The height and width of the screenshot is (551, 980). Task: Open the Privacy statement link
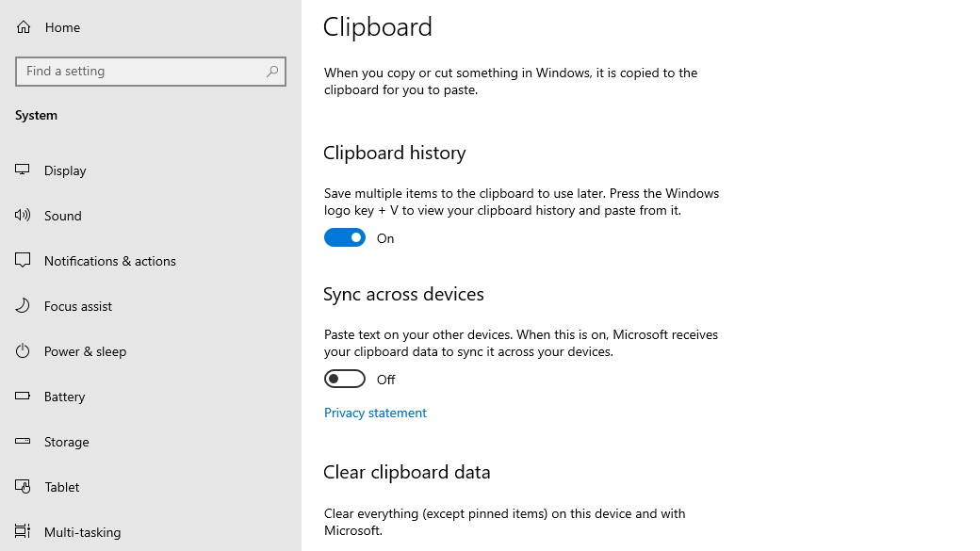(x=375, y=413)
